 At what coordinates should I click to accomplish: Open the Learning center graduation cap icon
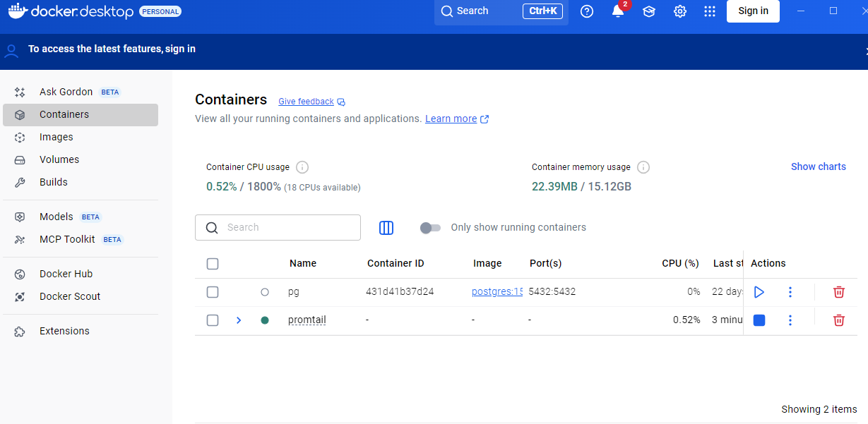(x=649, y=11)
